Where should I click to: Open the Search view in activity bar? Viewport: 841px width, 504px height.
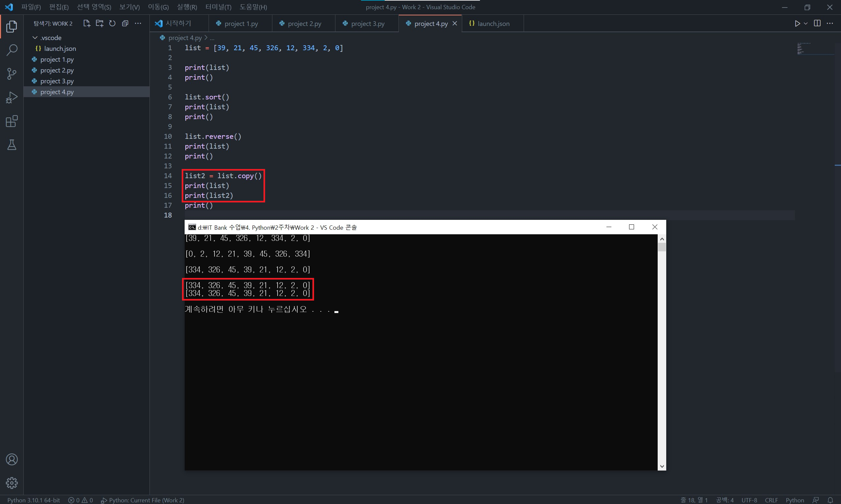pyautogui.click(x=11, y=50)
